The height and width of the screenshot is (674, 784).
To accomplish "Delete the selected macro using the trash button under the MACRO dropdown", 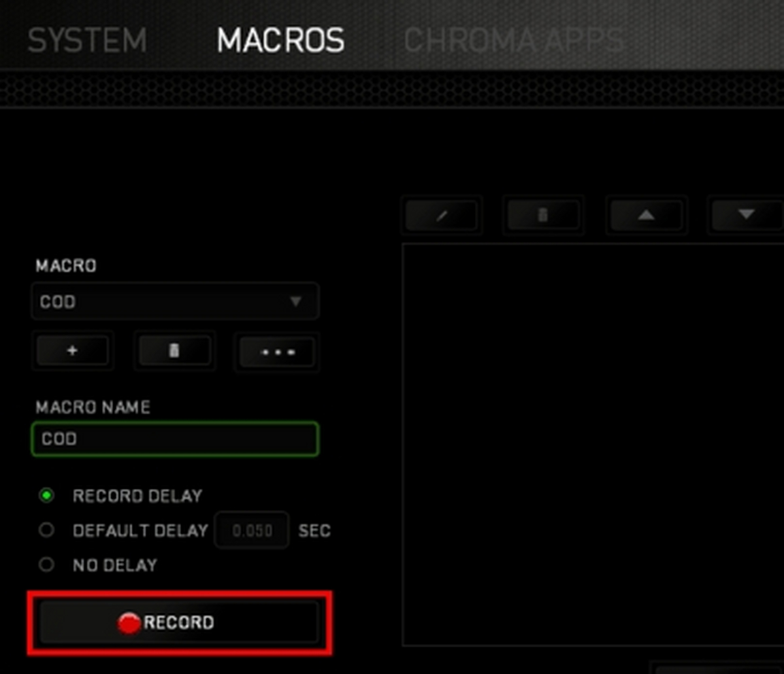I will 174,352.
